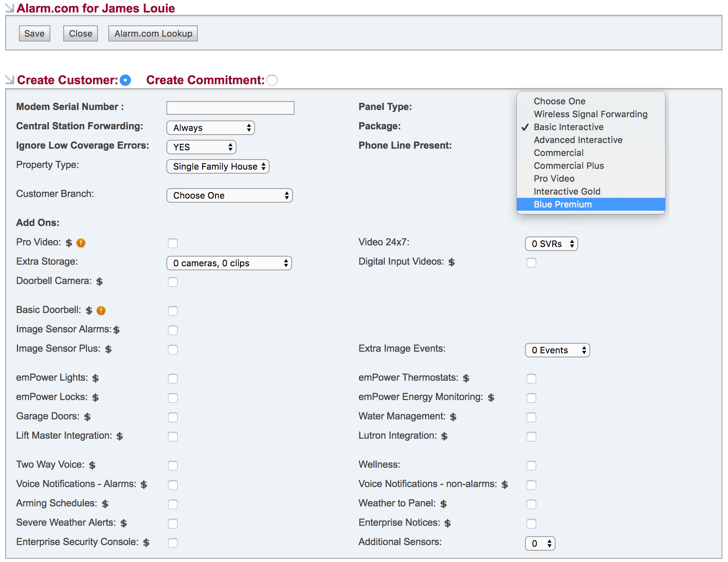The image size is (728, 562).
Task: Click the Severe Weather Alerts dollar icon
Action: (124, 523)
